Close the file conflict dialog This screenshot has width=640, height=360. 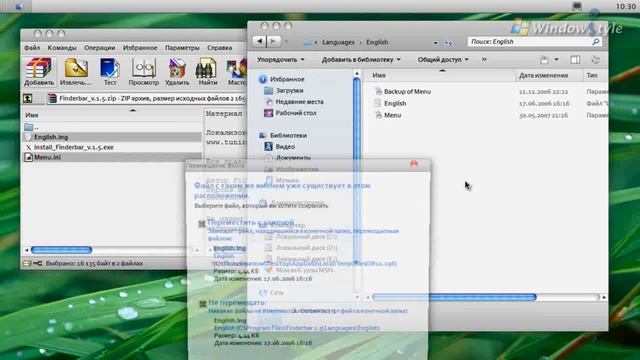414,164
